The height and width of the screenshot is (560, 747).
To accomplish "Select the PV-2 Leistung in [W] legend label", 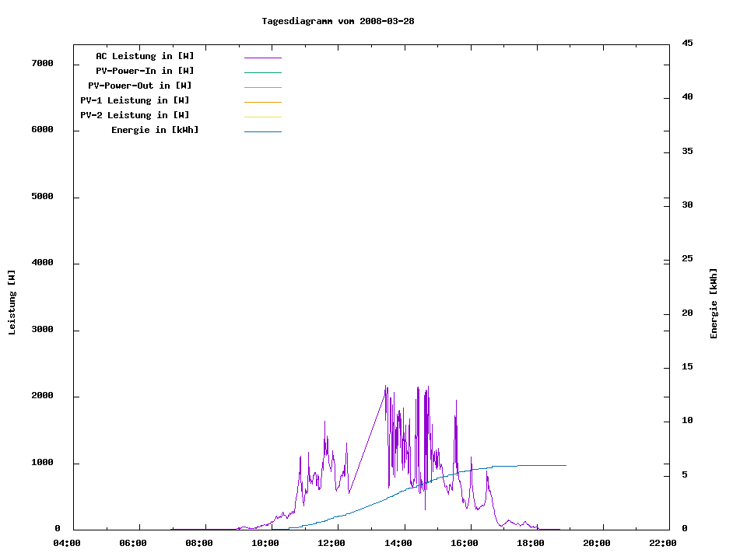I will click(x=135, y=115).
